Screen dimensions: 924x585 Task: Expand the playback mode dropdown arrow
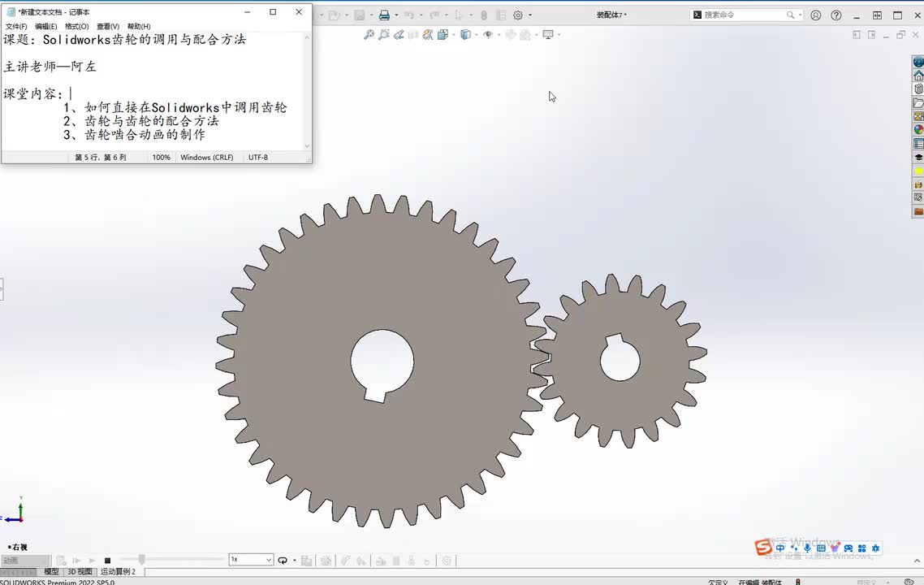tap(295, 561)
